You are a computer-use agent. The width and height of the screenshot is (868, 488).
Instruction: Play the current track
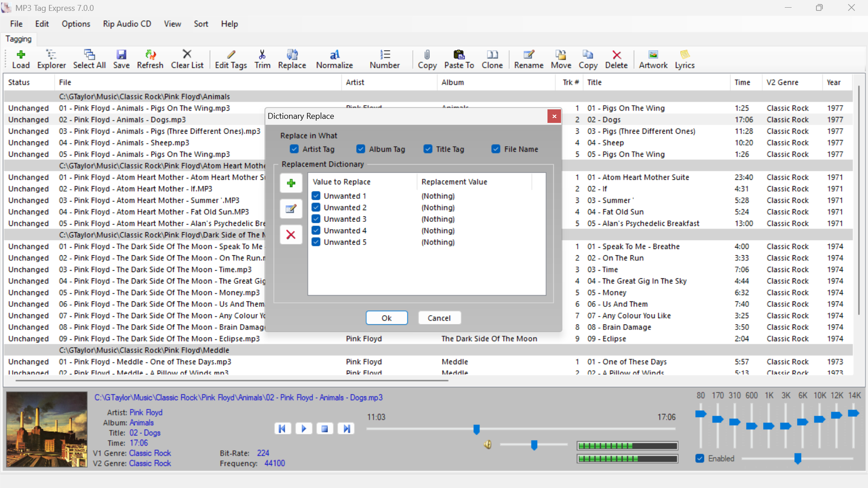304,428
